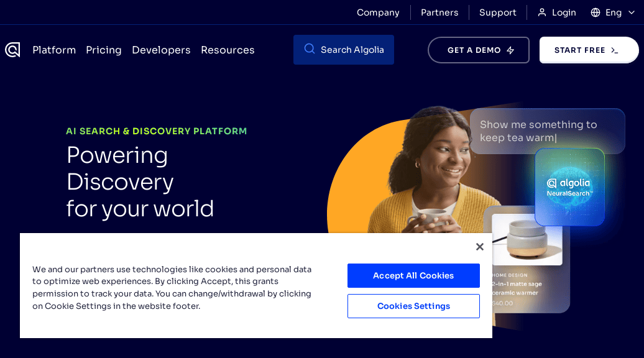Open the Partners page
Viewport: 644px width, 358px height.
[439, 12]
